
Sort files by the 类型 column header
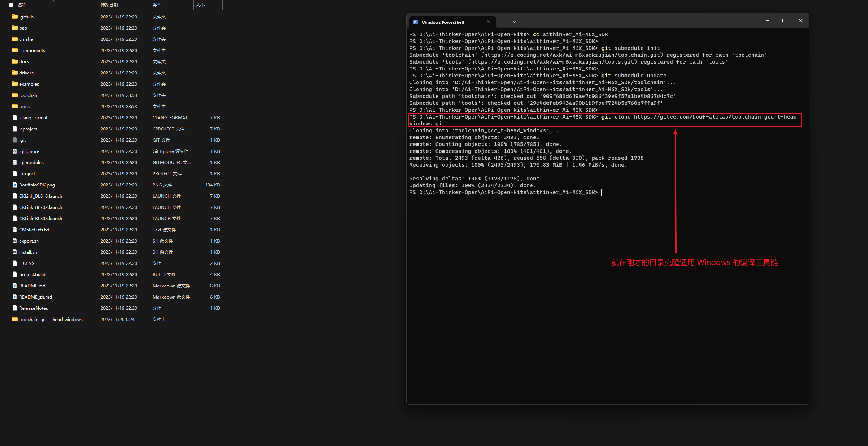(157, 5)
